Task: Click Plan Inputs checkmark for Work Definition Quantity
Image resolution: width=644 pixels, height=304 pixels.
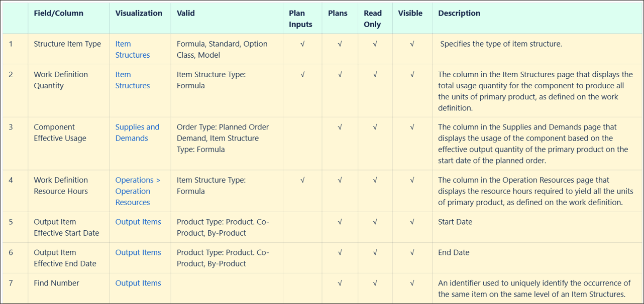Action: 302,75
